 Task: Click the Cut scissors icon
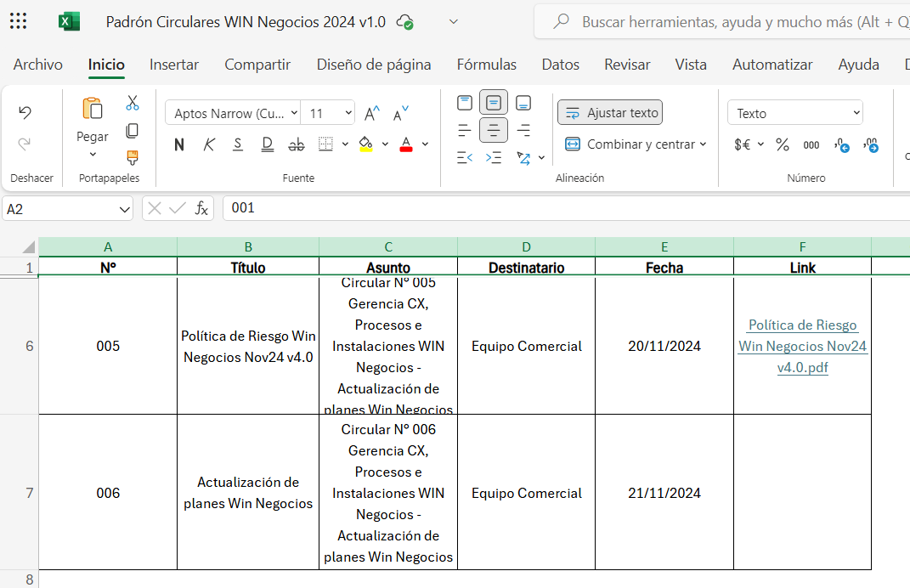tap(133, 104)
